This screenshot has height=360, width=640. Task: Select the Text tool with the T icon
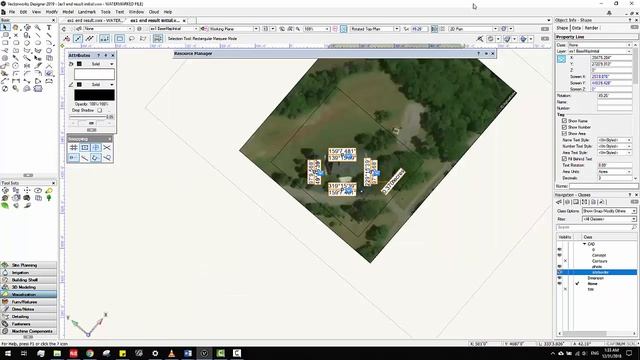(x=49, y=27)
